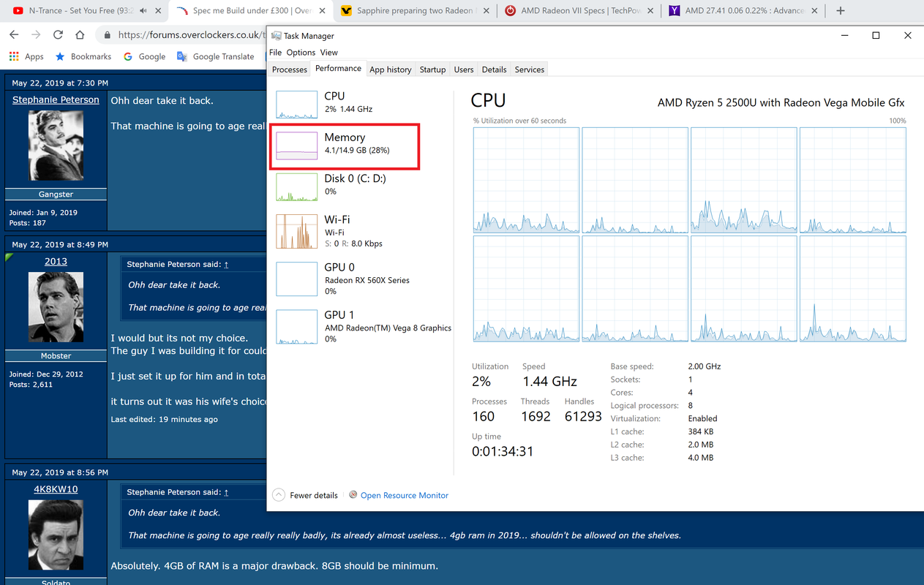Select Memory 4.1/14.9 GB entry

(345, 146)
